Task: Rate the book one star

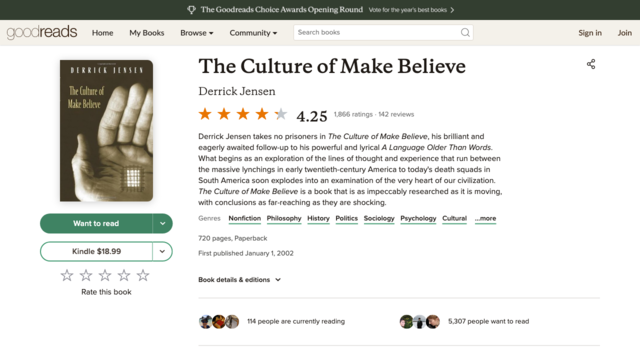Action: (67, 276)
